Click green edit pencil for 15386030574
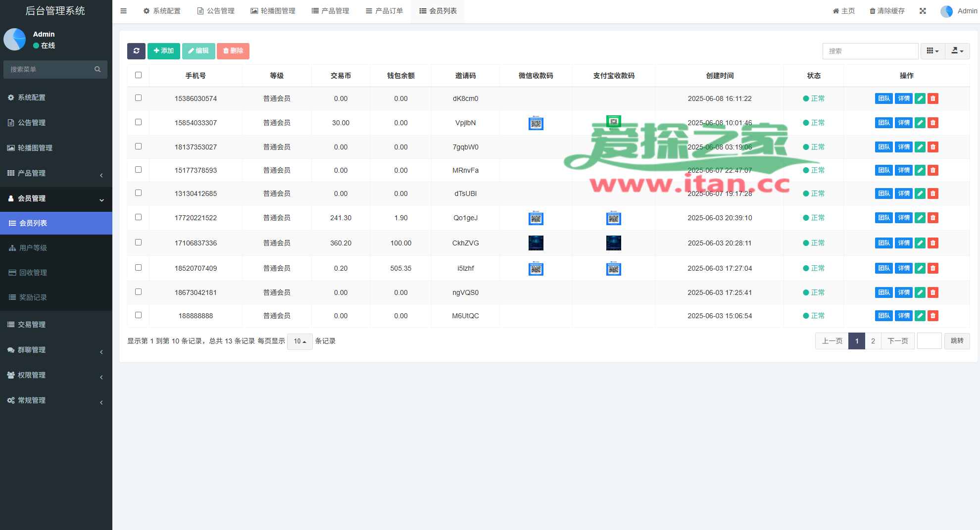The width and height of the screenshot is (980, 530). pyautogui.click(x=920, y=98)
